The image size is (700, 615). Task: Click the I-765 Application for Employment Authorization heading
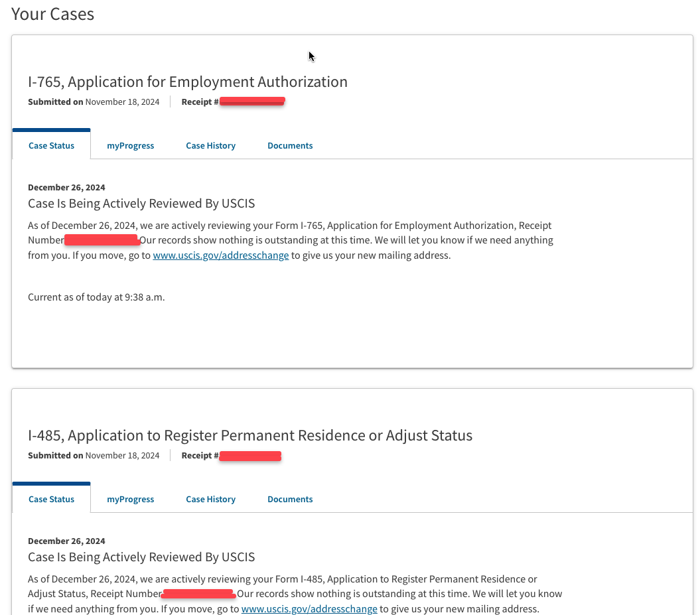(188, 82)
